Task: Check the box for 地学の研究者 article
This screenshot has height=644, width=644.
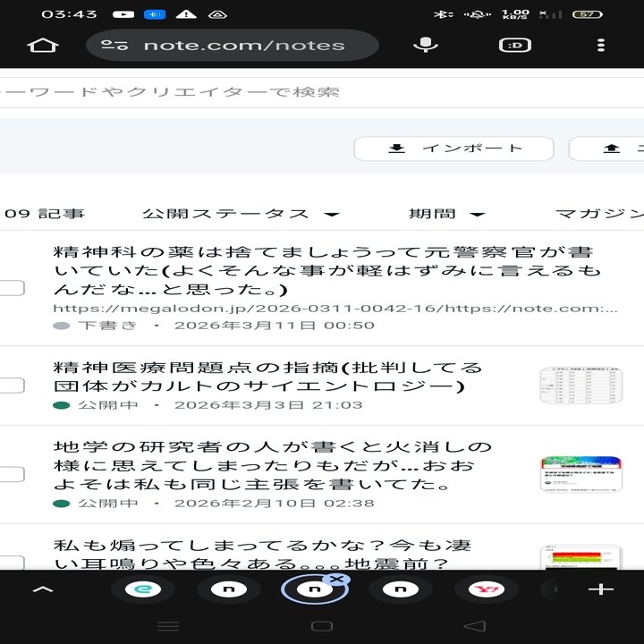Action: tap(12, 474)
